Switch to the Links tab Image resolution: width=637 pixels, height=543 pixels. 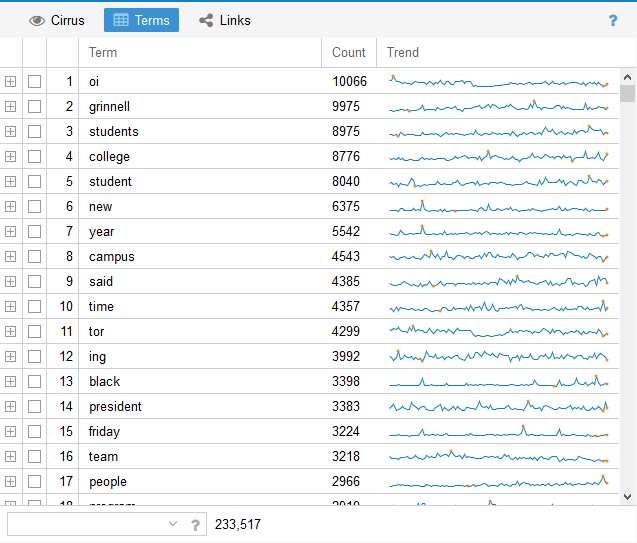coord(225,20)
